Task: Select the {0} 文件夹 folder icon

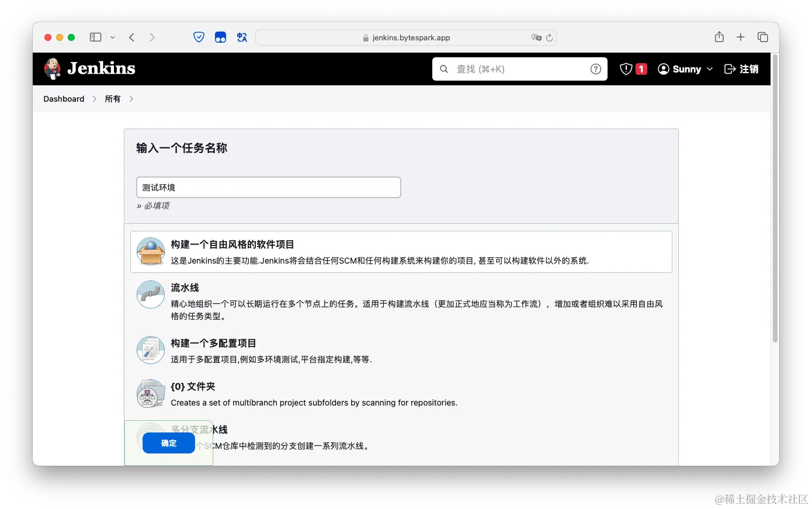Action: click(150, 393)
